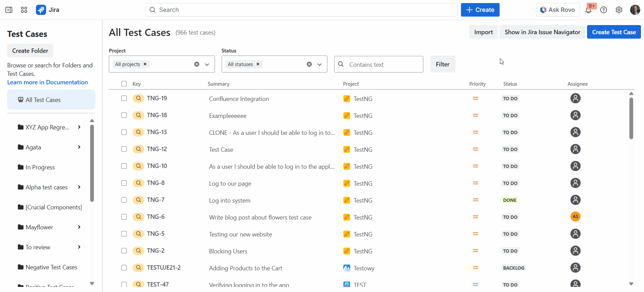Click the Create Folder button
Screen dimensions: 644x292
(x=30, y=50)
